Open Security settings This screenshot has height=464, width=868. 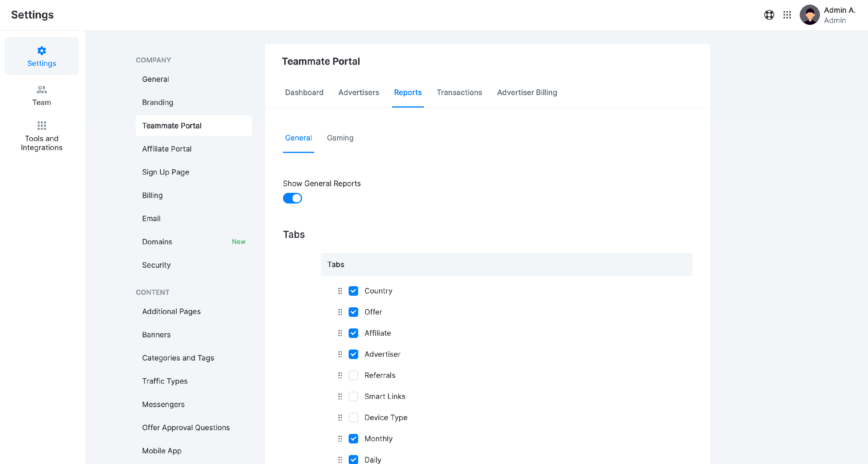(194, 265)
